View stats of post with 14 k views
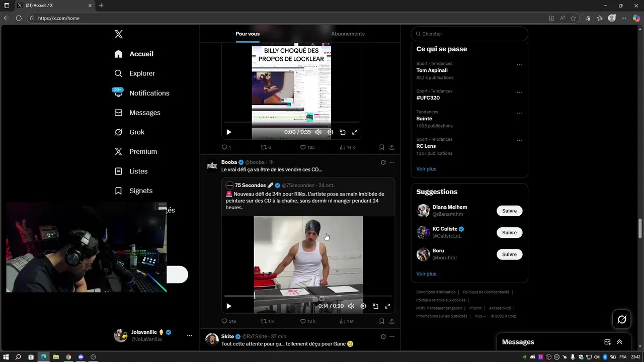This screenshot has width=644, height=362. click(x=347, y=147)
